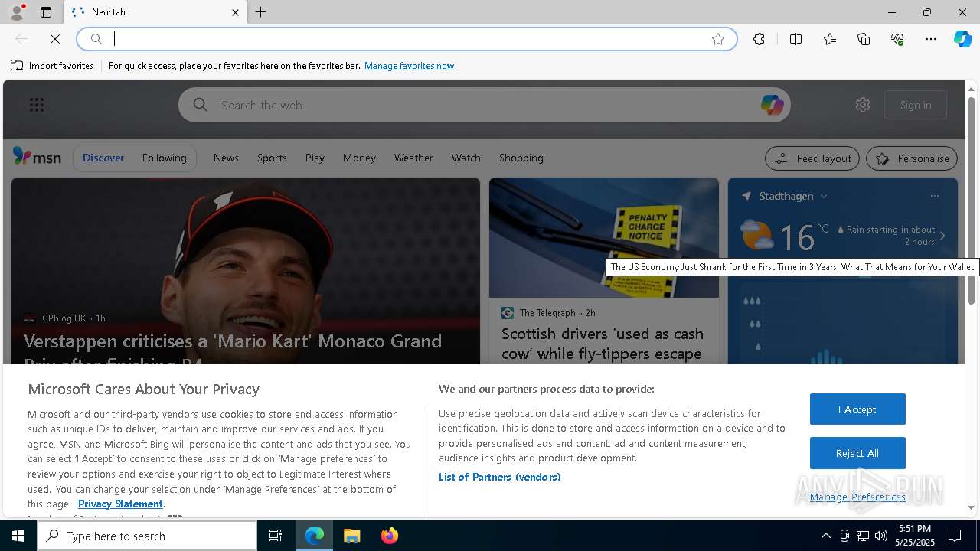Open the network tray icon
Screen dimensions: 980x551
click(x=862, y=536)
